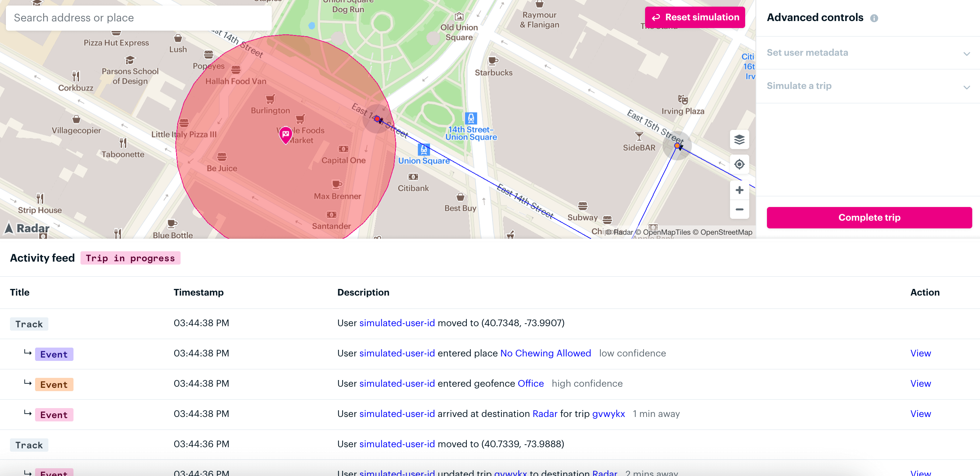Open the Office geofence link

coord(530,383)
